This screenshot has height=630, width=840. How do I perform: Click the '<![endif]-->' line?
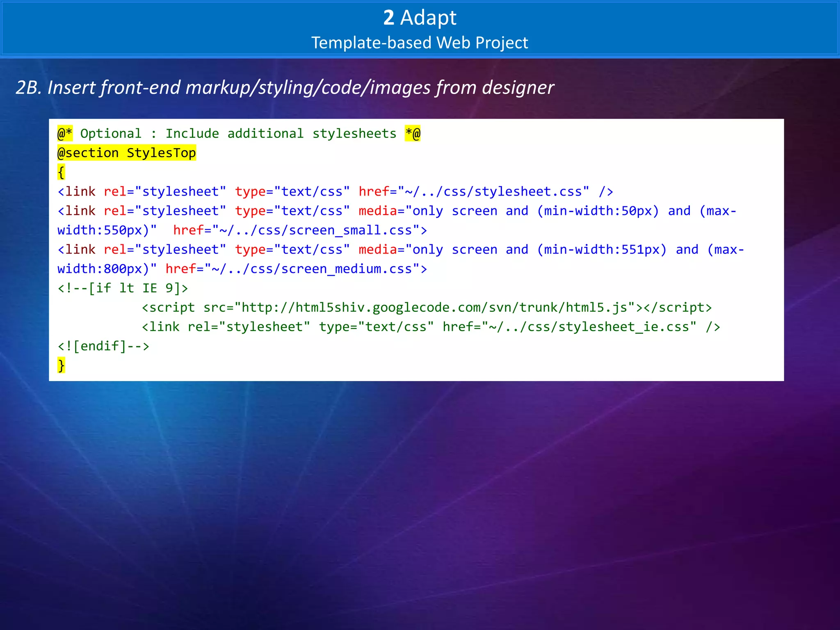click(x=103, y=346)
